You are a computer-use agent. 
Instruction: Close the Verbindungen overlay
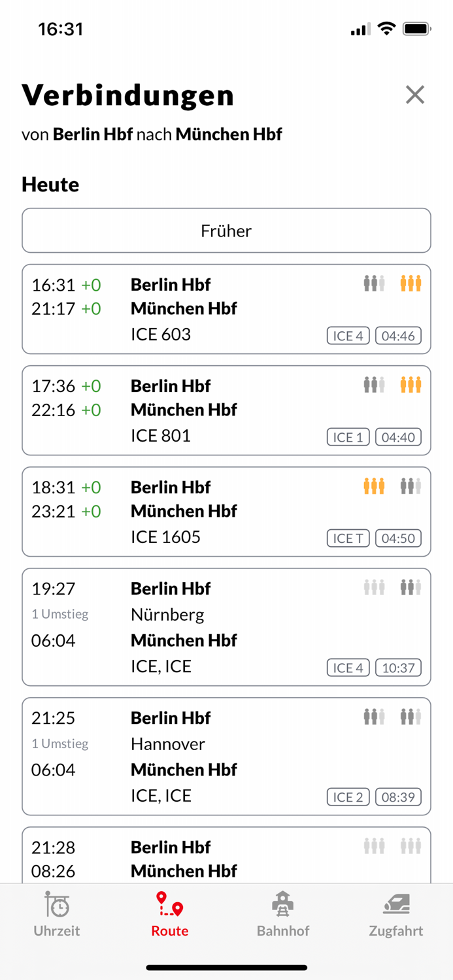click(x=415, y=95)
